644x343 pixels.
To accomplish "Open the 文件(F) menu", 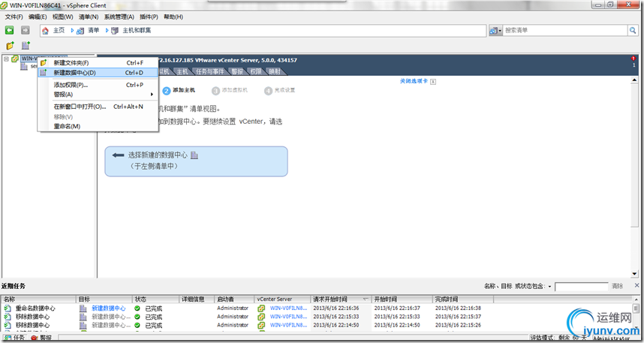I will pyautogui.click(x=14, y=17).
